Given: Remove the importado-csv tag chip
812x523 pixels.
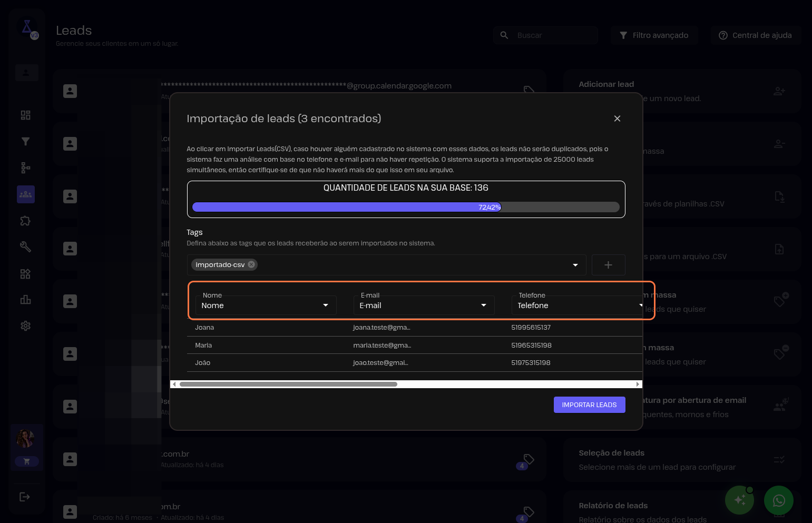Looking at the screenshot, I should pyautogui.click(x=251, y=264).
